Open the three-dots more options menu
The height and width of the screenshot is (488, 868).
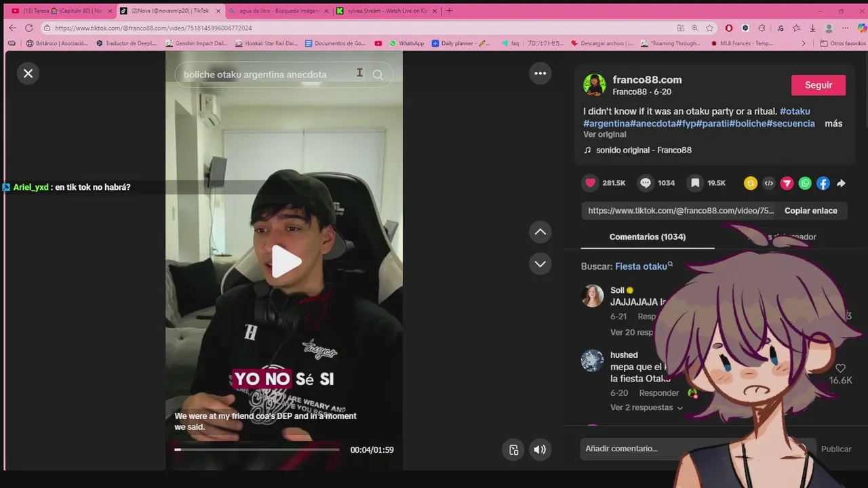[x=540, y=73]
